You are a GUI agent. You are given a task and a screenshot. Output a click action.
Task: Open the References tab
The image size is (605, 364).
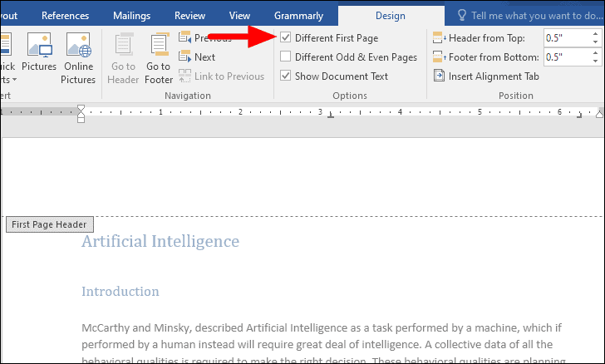65,16
